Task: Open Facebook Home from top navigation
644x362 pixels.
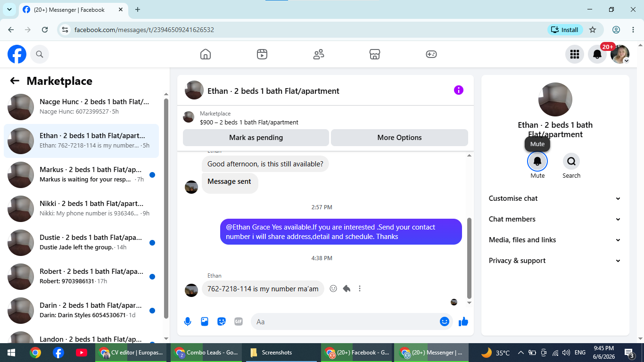Action: coord(206,54)
